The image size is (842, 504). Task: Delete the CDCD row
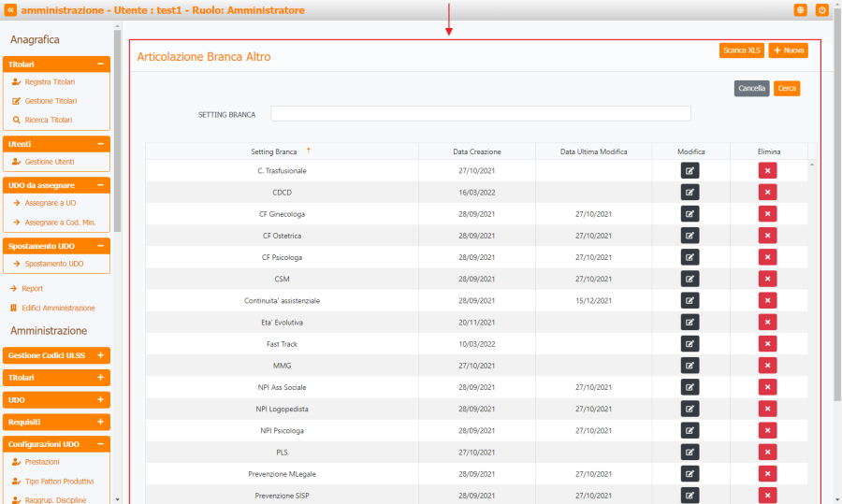[x=767, y=193]
